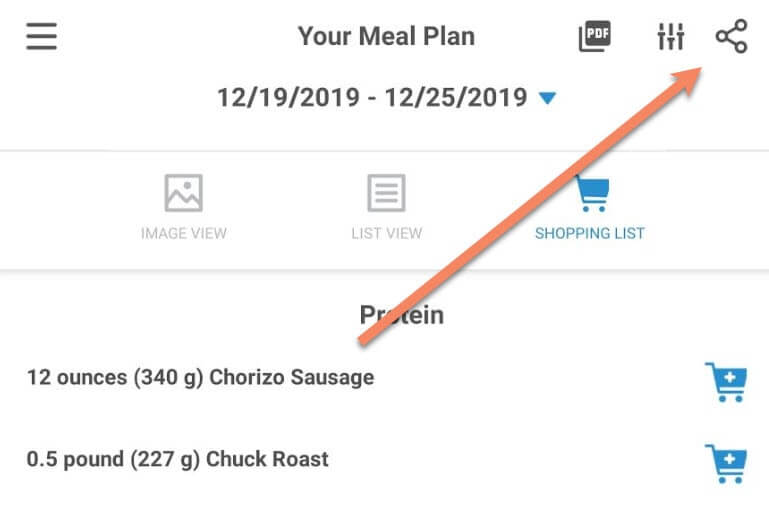Switch to the IMAGE VIEW tab label

click(184, 234)
